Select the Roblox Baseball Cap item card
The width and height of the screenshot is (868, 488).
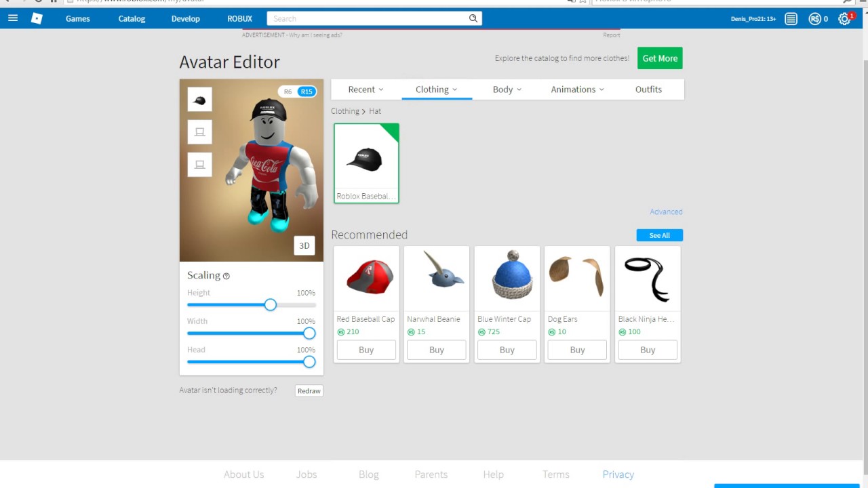(x=366, y=163)
